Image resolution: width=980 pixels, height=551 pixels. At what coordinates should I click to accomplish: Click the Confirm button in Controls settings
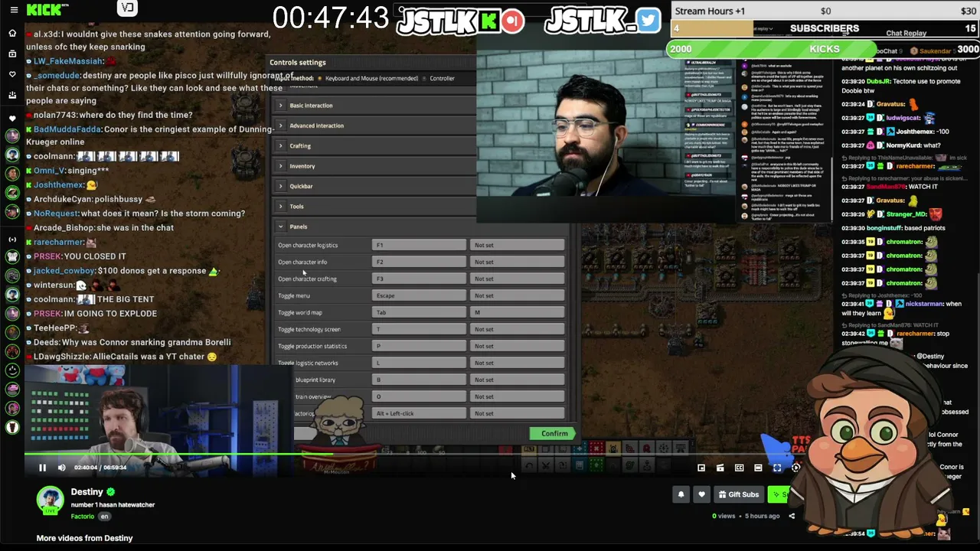(x=552, y=434)
